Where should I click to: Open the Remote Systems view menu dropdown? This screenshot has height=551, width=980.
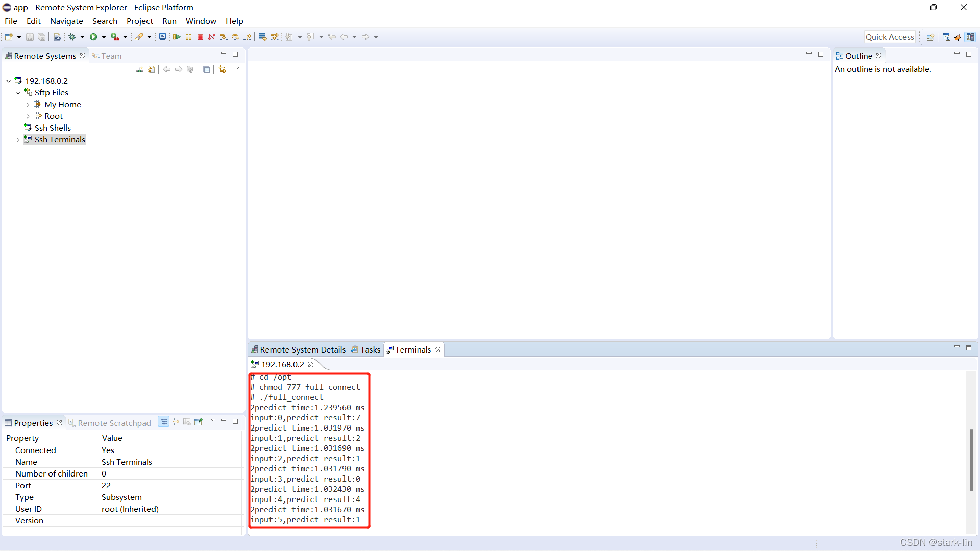pyautogui.click(x=237, y=68)
